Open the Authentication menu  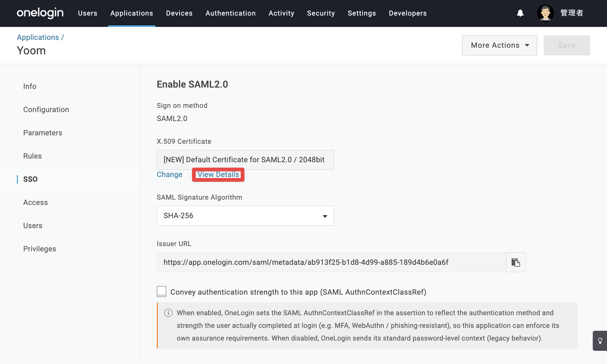[230, 13]
